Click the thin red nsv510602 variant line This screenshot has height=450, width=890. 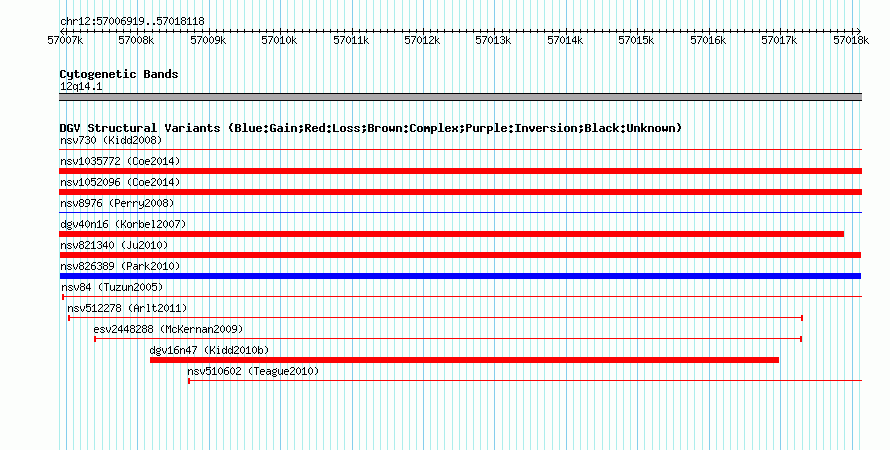click(525, 381)
